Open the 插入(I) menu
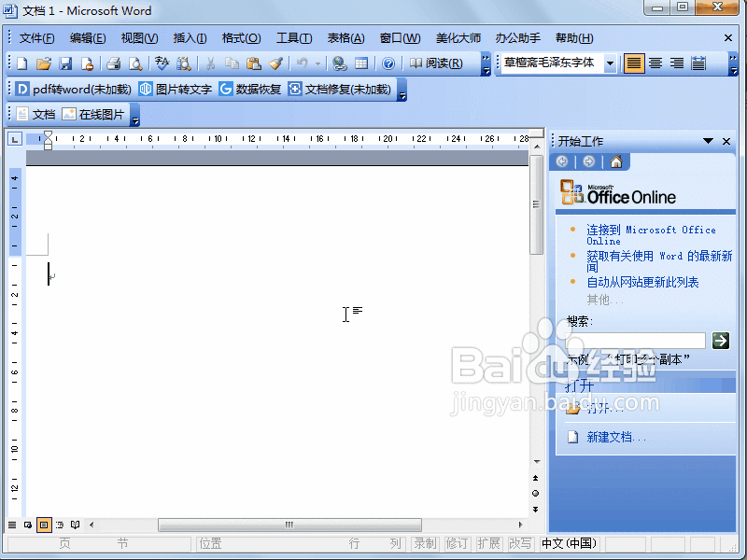 click(x=190, y=38)
